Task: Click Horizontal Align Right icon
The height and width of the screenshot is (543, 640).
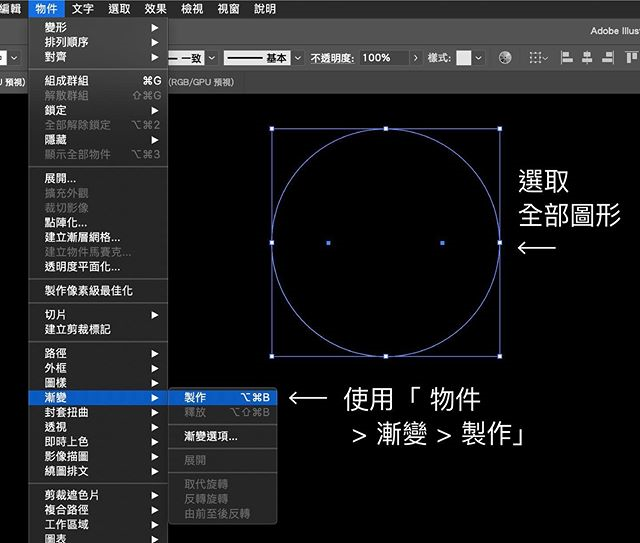Action: tap(608, 58)
